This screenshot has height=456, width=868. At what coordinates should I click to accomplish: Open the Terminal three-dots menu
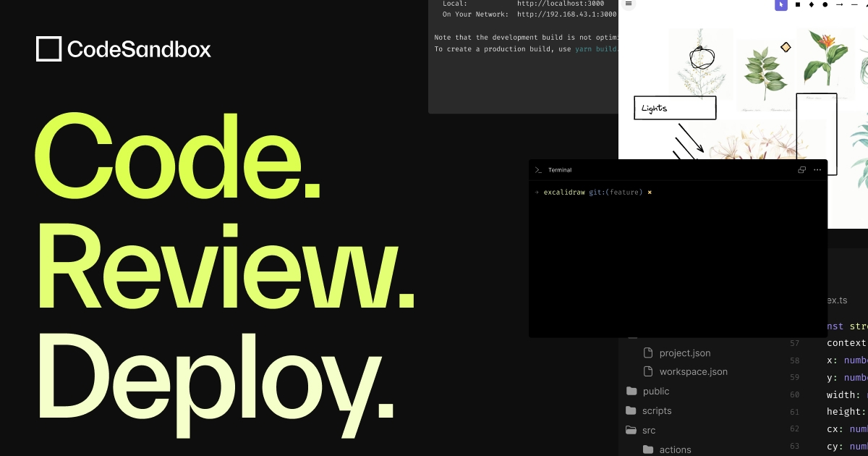click(817, 170)
